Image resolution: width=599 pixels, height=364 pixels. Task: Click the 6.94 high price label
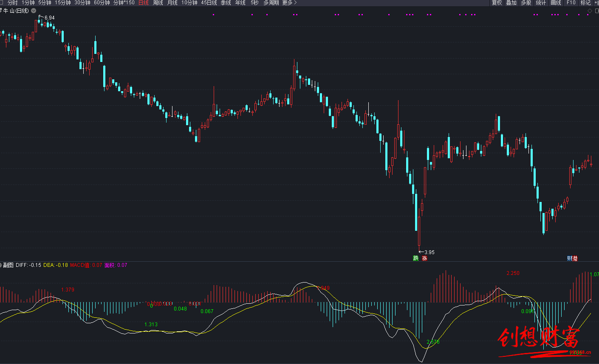click(x=49, y=18)
